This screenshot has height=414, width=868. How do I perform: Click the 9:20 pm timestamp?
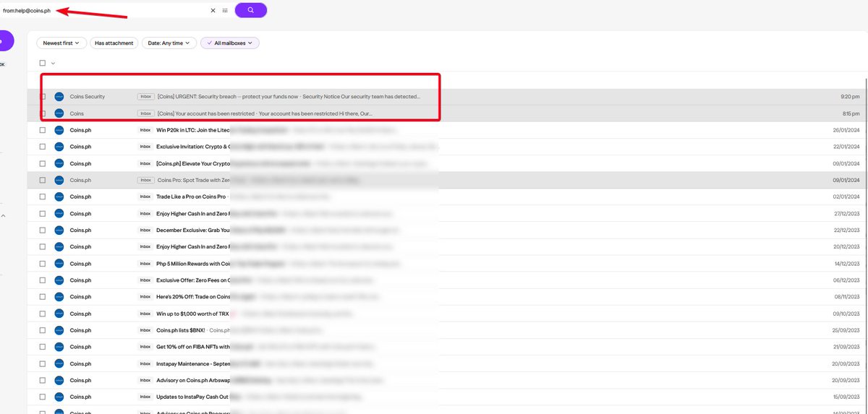click(850, 96)
